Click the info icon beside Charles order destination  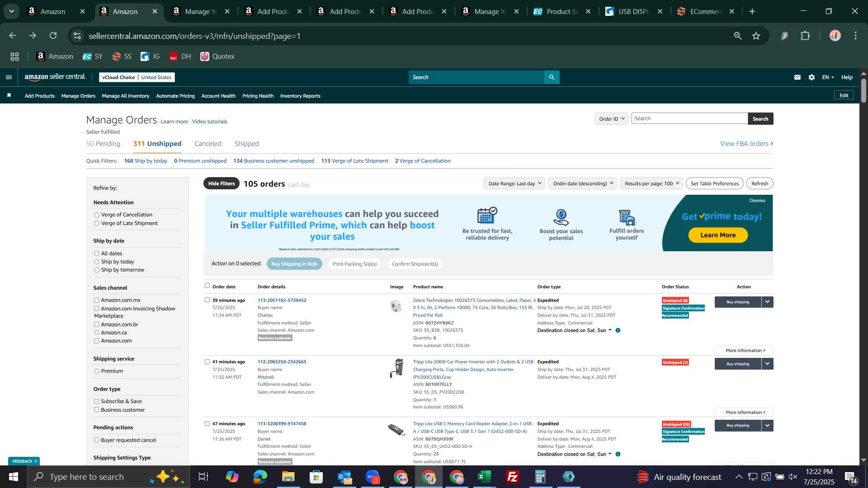pyautogui.click(x=618, y=330)
